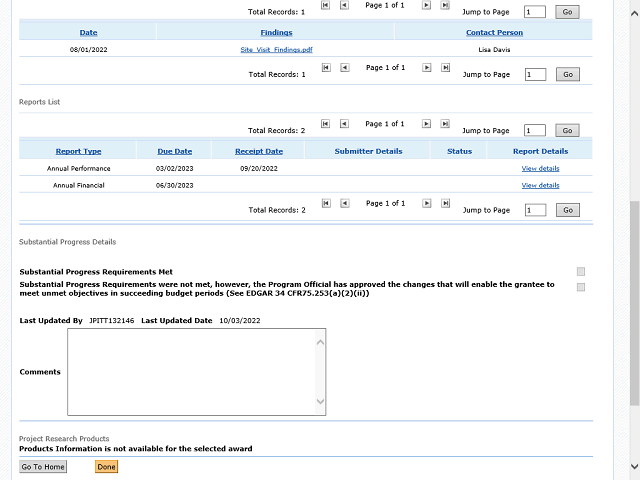
Task: Click page scrollbar down arrow
Action: [x=634, y=466]
